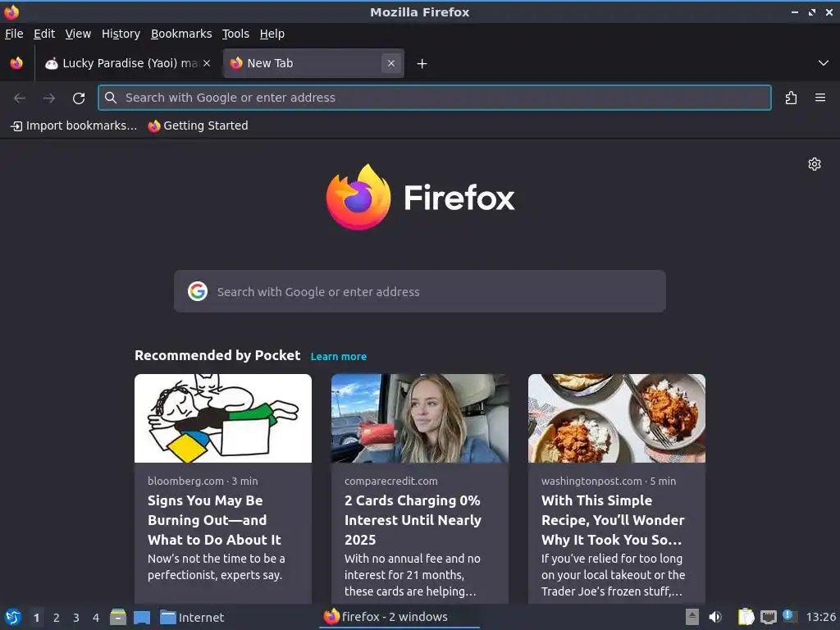
Task: Click the Recommended by Pocket heading
Action: tap(217, 356)
